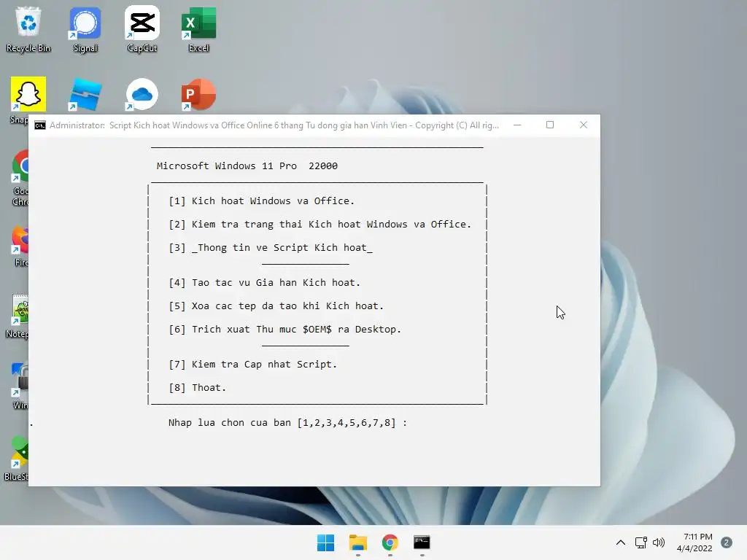747x560 pixels.
Task: Open the Signal desktop shortcut
Action: coord(85,28)
